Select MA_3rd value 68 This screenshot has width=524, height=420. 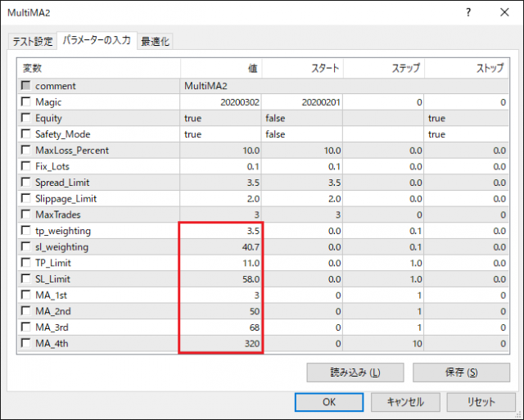220,327
